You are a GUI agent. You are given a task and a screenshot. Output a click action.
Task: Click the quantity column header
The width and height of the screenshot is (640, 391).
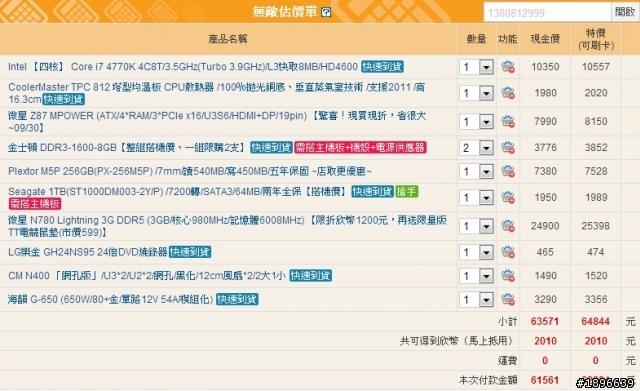point(476,39)
